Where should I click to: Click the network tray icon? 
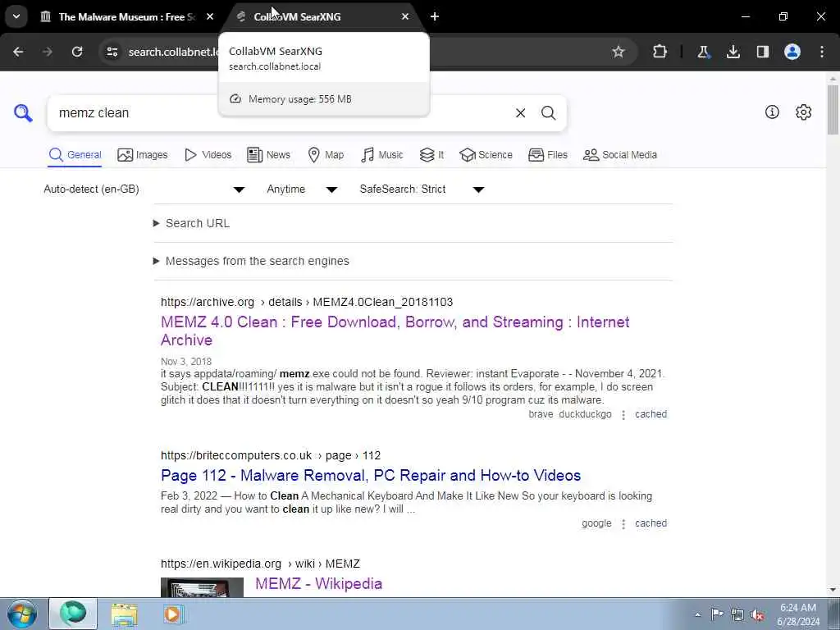(737, 614)
